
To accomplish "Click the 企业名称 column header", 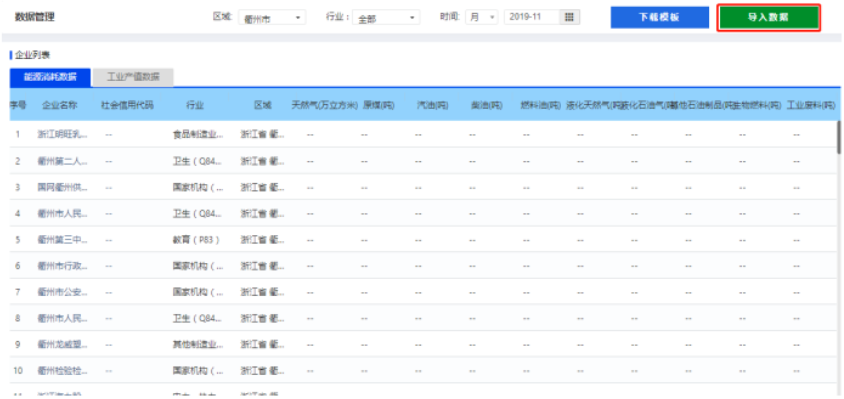I will (x=60, y=105).
